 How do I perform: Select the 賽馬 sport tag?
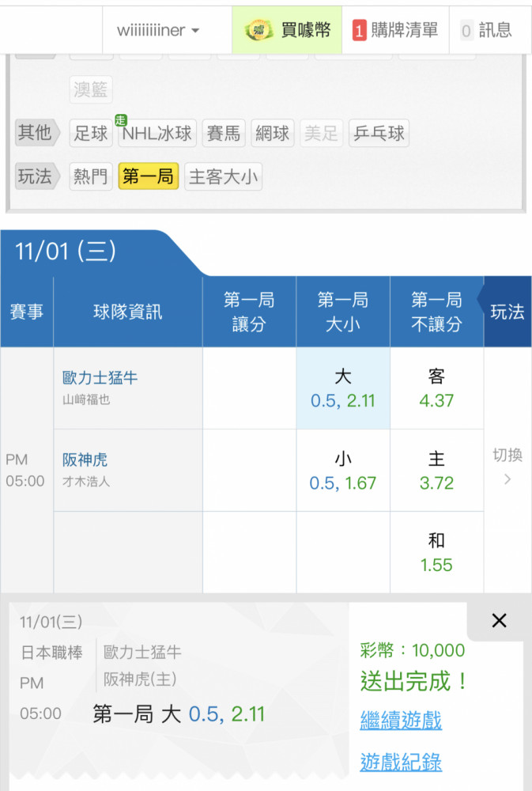(x=223, y=133)
